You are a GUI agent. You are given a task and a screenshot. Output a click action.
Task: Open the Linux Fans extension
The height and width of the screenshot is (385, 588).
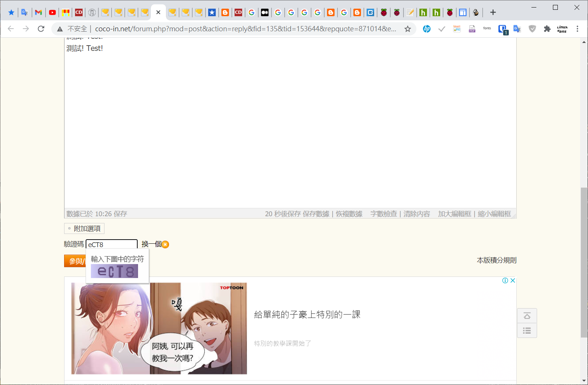pyautogui.click(x=562, y=29)
